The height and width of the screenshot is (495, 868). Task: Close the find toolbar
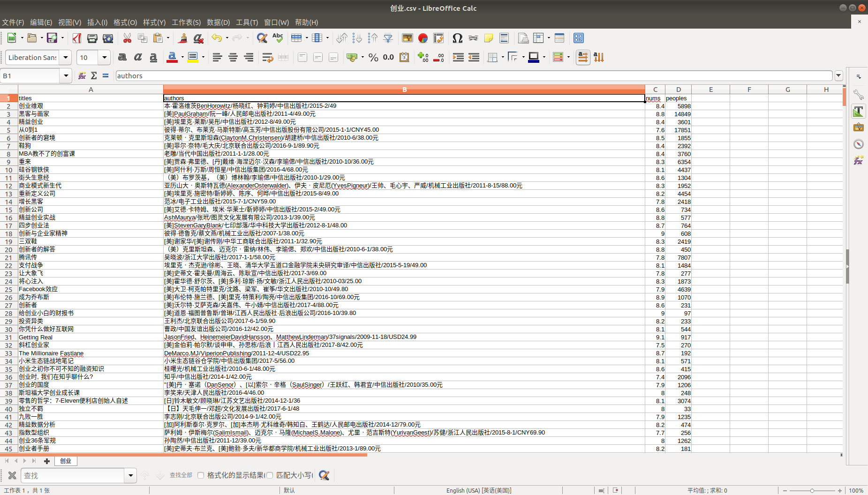pos(12,475)
